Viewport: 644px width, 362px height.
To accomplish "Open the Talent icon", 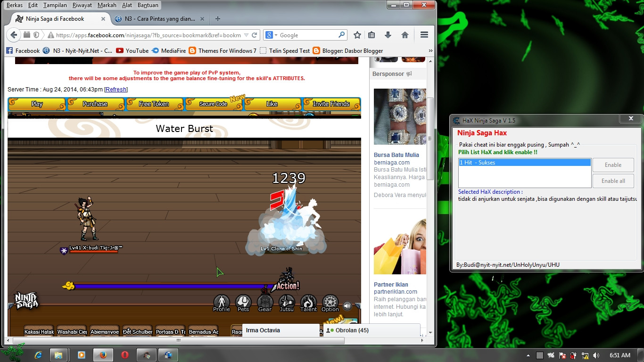I will tap(308, 303).
